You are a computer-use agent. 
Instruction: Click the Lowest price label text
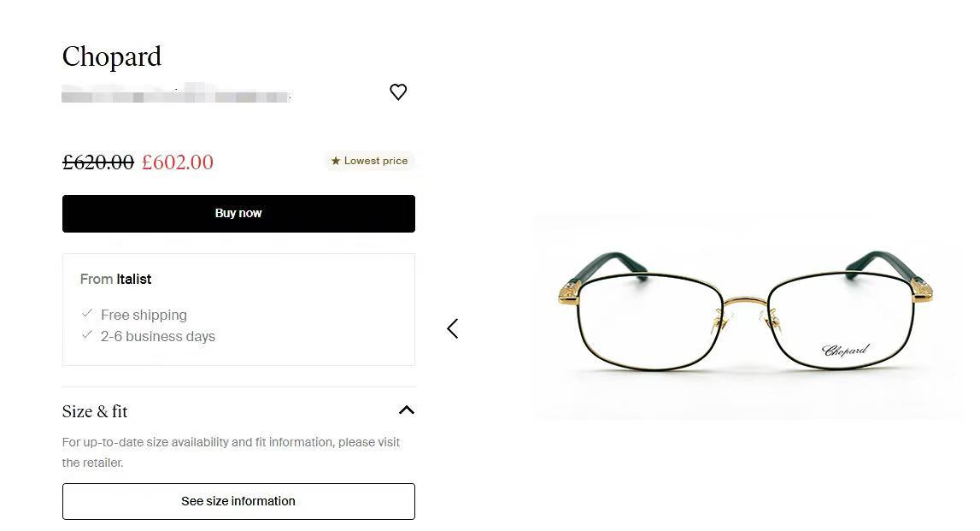pyautogui.click(x=376, y=161)
